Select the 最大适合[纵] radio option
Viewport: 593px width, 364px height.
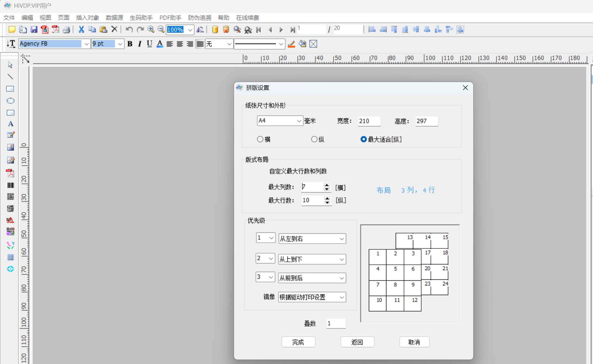point(363,139)
